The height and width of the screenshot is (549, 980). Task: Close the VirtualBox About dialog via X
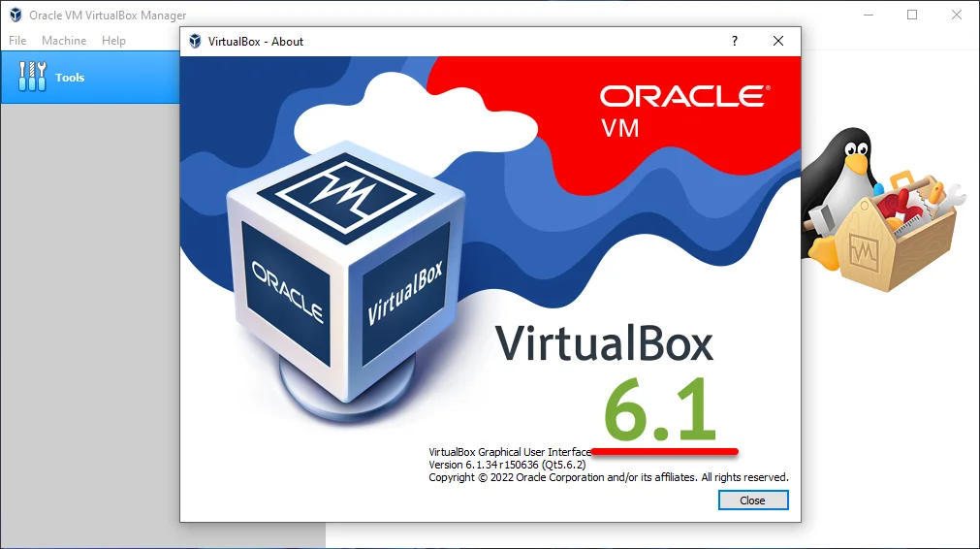pyautogui.click(x=778, y=42)
